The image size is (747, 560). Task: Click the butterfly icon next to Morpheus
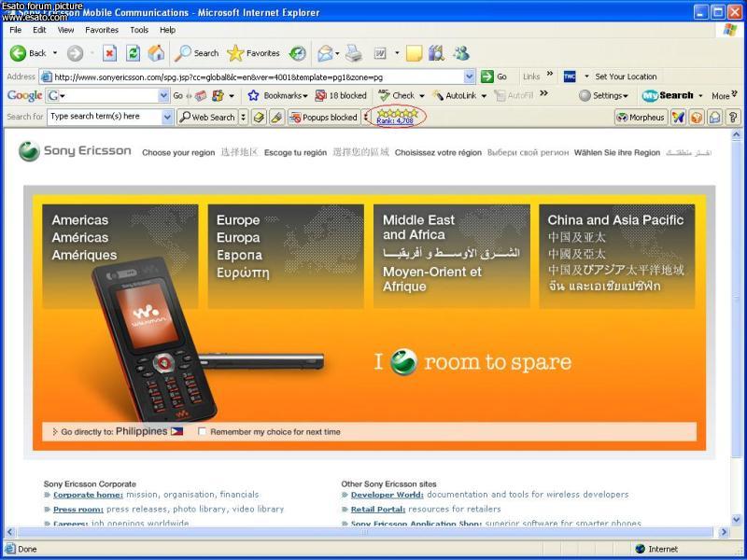click(678, 118)
